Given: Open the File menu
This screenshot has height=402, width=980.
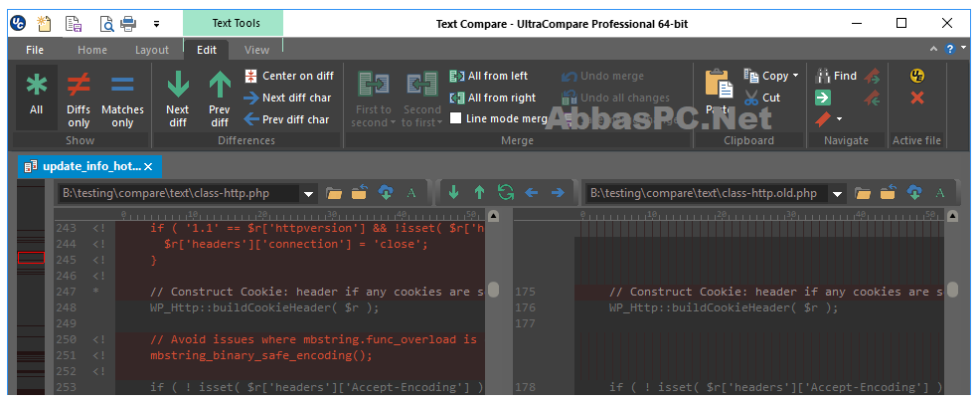Looking at the screenshot, I should coord(35,50).
